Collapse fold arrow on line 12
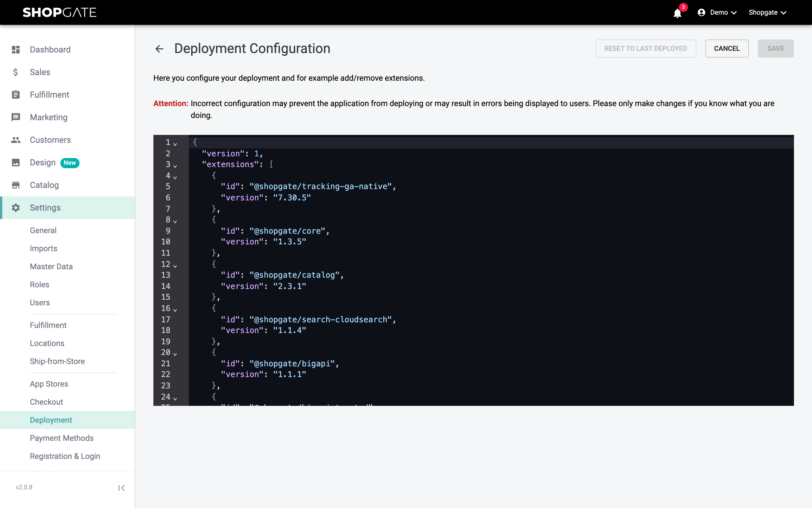Screen dimensions: 812x508 [175, 266]
